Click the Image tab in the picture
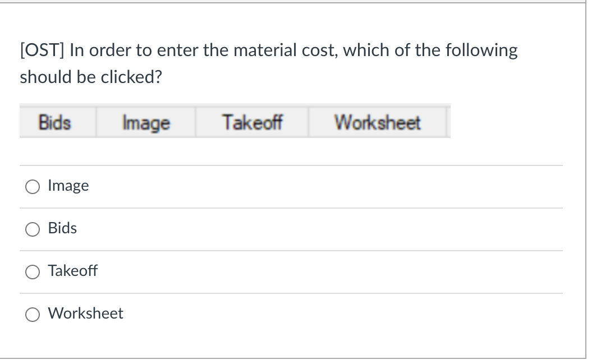This screenshot has height=364, width=592. pos(146,122)
